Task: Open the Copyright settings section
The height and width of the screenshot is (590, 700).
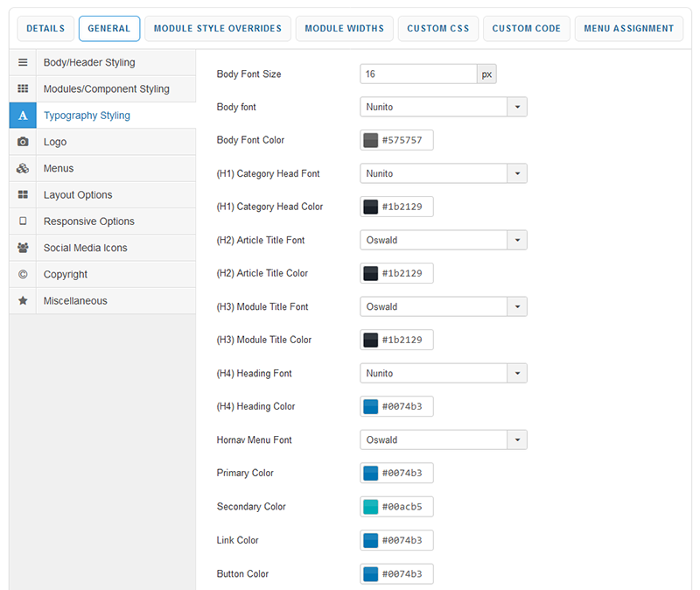Action: tap(66, 274)
